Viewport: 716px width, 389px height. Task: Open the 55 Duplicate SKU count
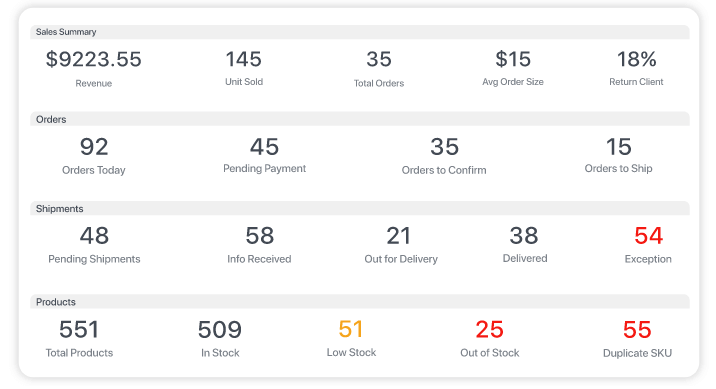click(x=637, y=339)
